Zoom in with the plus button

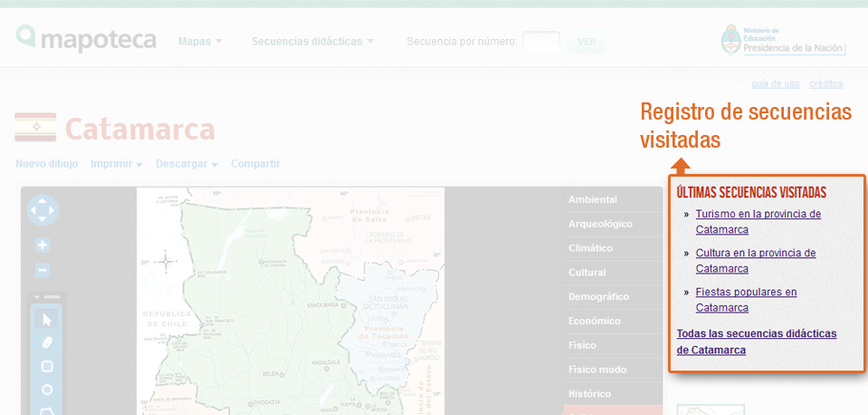tap(43, 245)
